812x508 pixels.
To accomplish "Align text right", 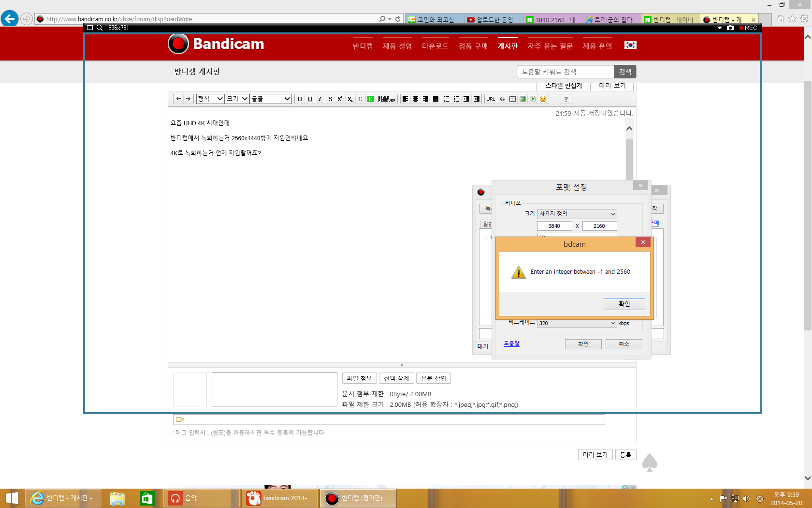I will click(425, 99).
